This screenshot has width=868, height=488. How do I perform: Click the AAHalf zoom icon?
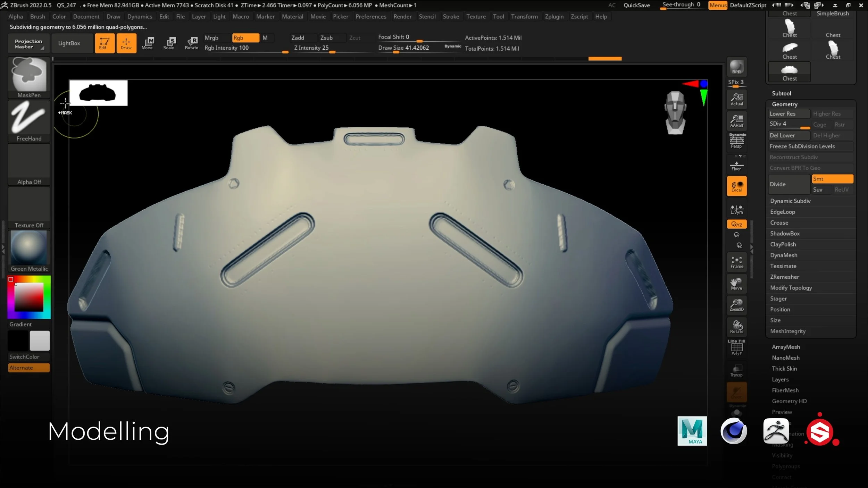pos(736,121)
